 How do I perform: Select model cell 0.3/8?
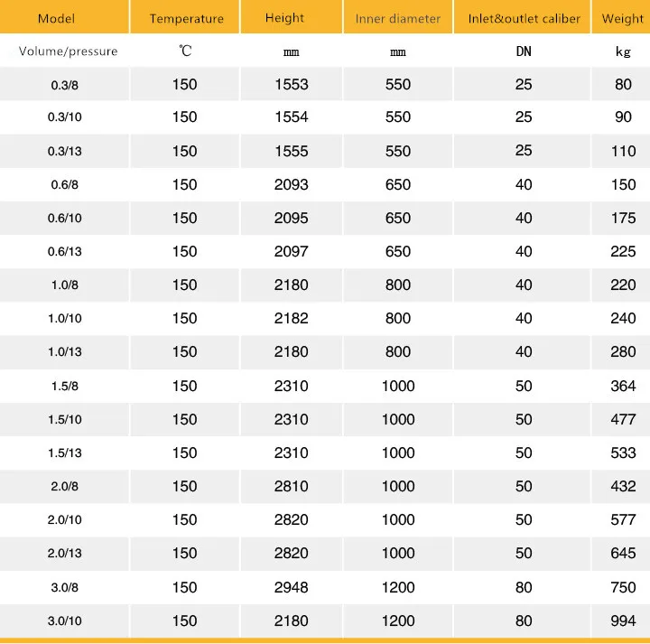(x=65, y=85)
